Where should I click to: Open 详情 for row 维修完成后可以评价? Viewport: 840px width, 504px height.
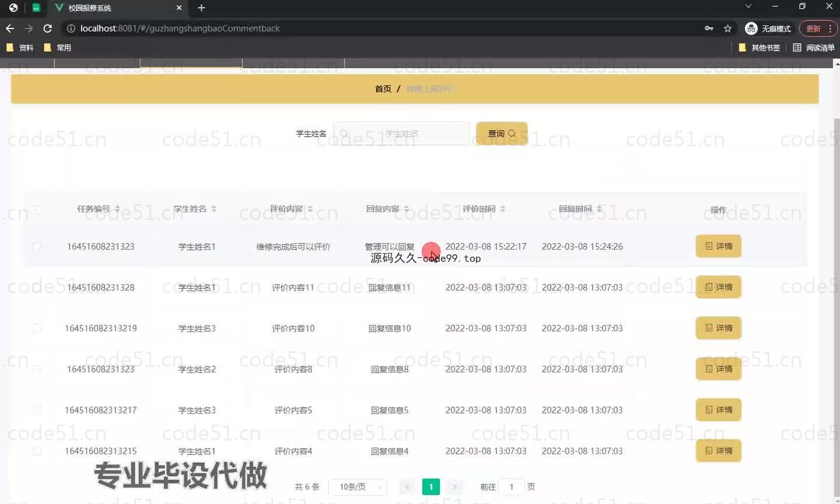719,246
